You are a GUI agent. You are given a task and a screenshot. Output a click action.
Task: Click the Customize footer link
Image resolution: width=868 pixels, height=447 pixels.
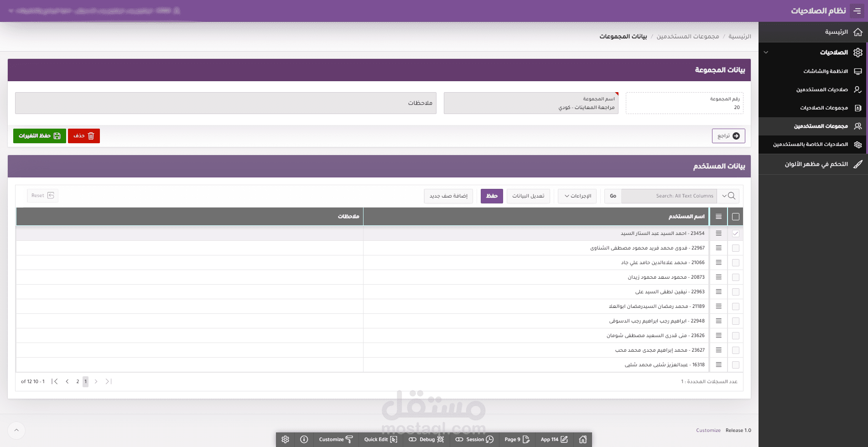tap(708, 431)
